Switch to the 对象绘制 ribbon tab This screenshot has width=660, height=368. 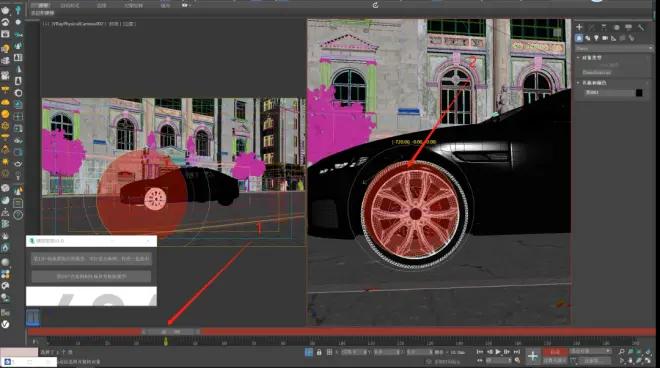tap(133, 5)
